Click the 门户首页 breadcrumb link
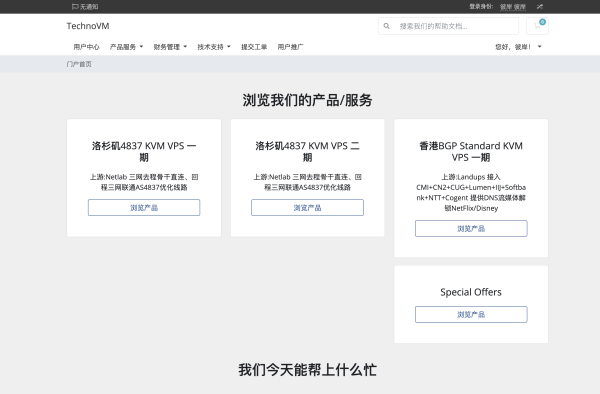This screenshot has height=394, width=600. pyautogui.click(x=79, y=64)
